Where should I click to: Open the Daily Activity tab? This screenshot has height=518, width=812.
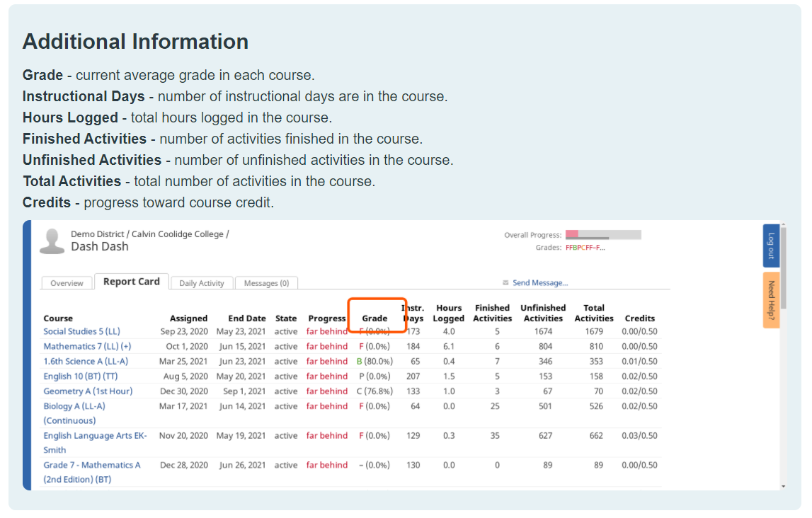coord(201,282)
